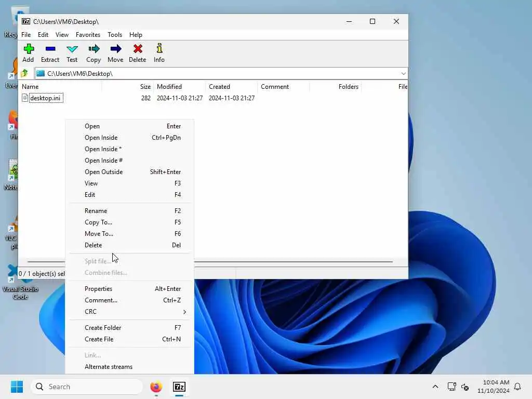Select Open Inside with Ctrl+PgDn

point(129,138)
